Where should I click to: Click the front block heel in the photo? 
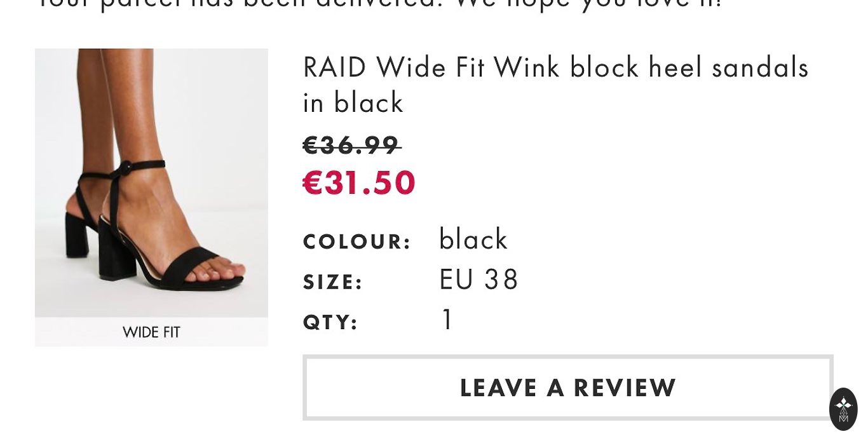[x=116, y=254]
